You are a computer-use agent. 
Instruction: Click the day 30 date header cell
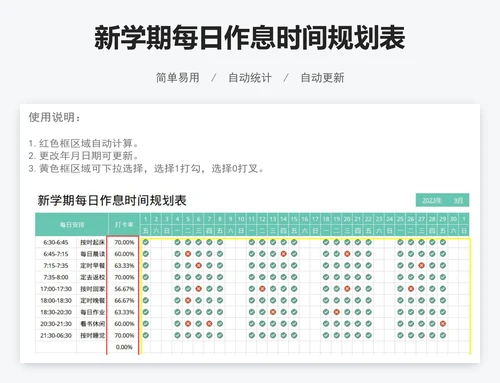(453, 219)
